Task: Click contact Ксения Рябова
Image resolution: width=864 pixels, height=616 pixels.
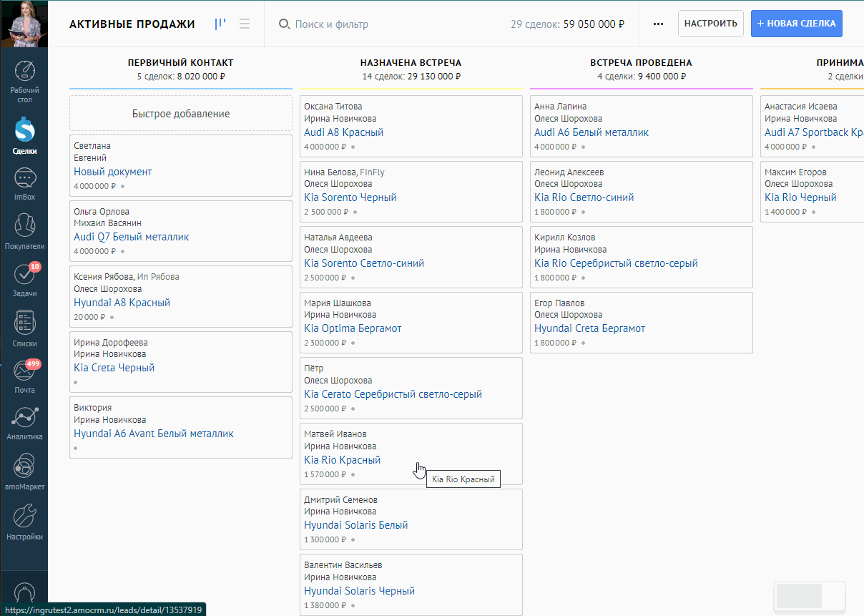Action: pos(103,277)
